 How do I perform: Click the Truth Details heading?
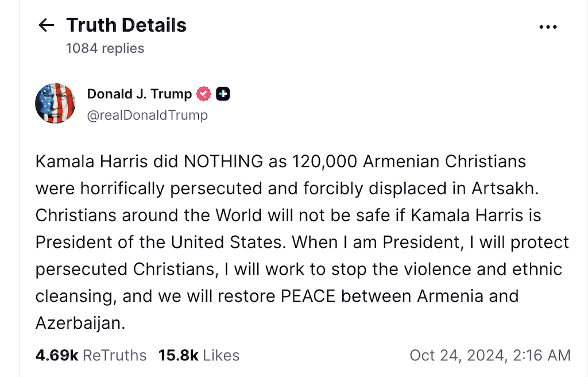[126, 25]
